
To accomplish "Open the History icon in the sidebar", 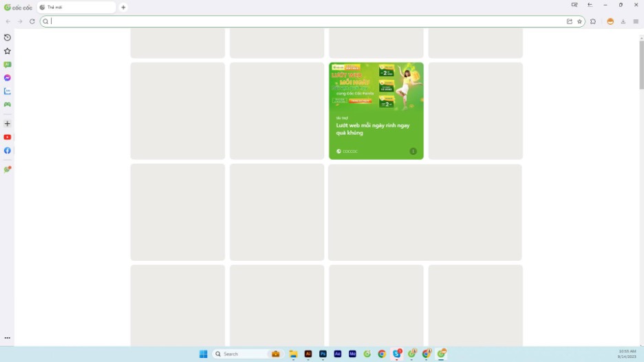I will [x=8, y=38].
